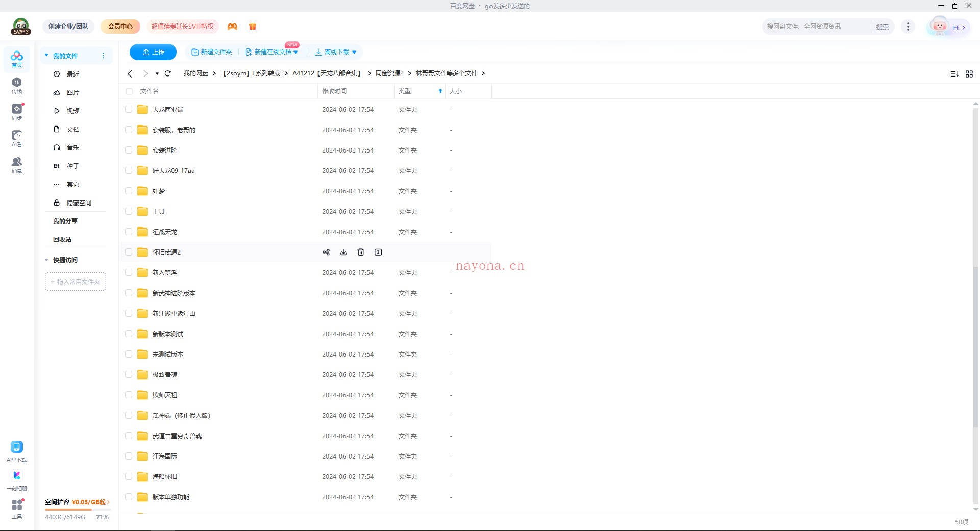Open the 一刻相册 album icon
The width and height of the screenshot is (980, 531).
point(17,480)
